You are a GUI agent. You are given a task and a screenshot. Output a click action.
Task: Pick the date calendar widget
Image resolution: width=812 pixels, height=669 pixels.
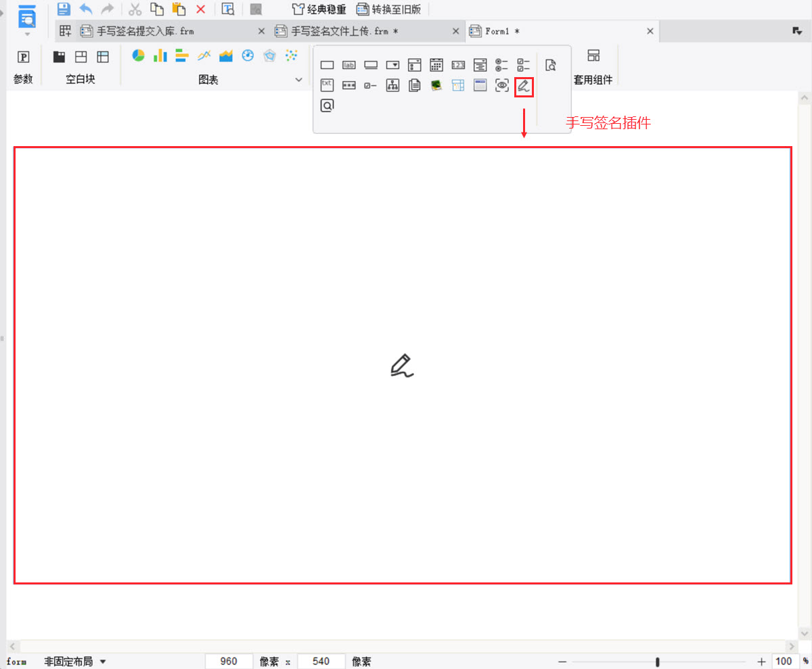pos(436,65)
